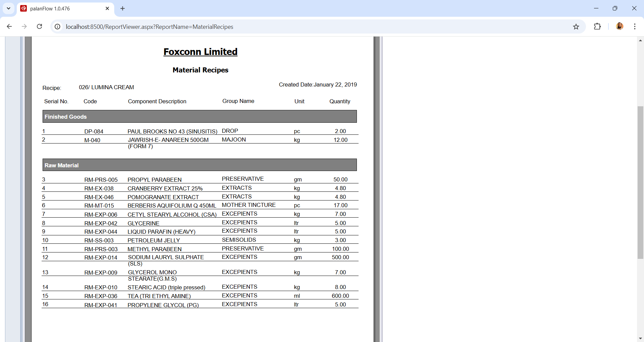Select PROPYL PARABEEN description
This screenshot has width=644, height=342.
(x=155, y=180)
